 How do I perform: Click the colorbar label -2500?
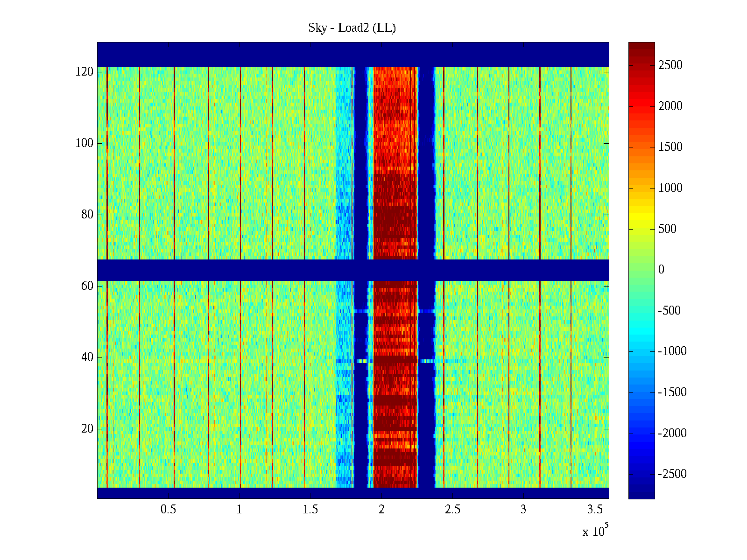pyautogui.click(x=672, y=474)
